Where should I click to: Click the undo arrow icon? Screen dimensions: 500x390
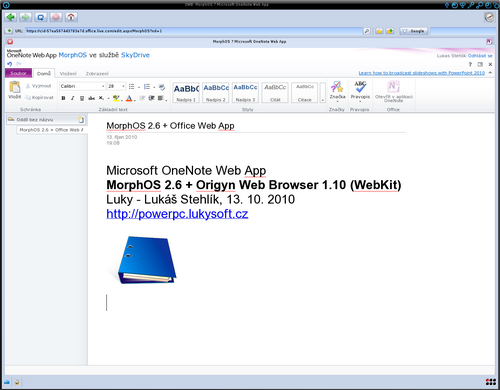click(9, 64)
